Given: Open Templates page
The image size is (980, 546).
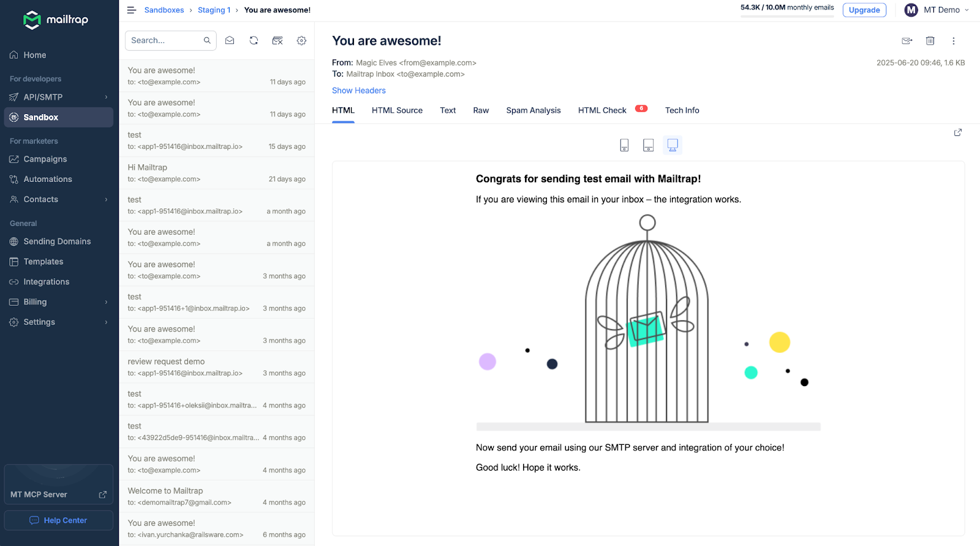Looking at the screenshot, I should (x=59, y=262).
